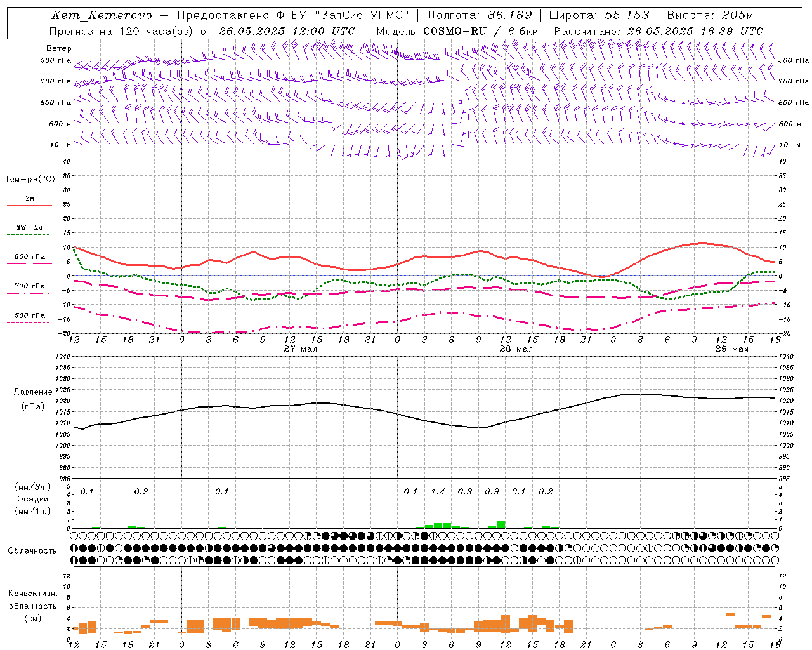Click the computed time Рассчитано: 26.05.2025 16:39 UTC
Image resolution: width=812 pixels, height=650 pixels.
click(x=658, y=31)
